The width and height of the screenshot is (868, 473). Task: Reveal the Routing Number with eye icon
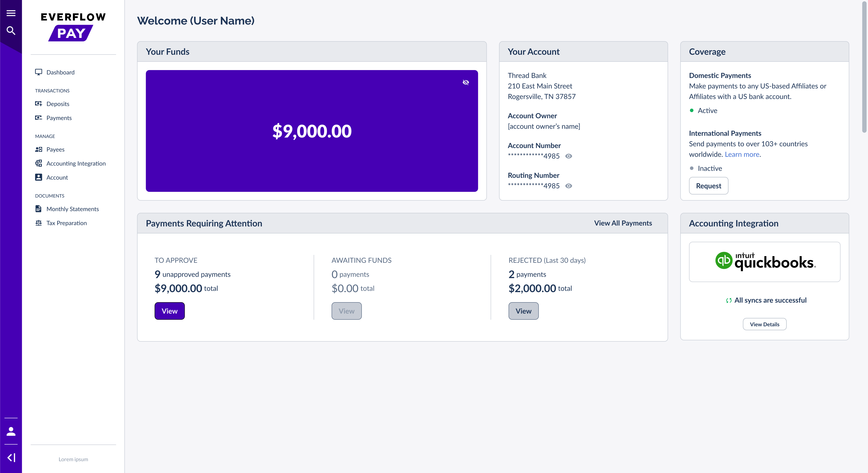(x=568, y=186)
